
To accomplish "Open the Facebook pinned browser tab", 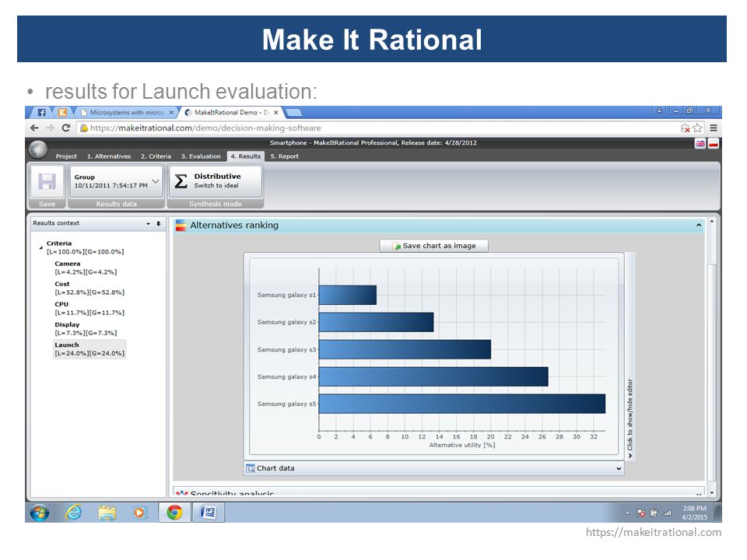I will coord(42,112).
